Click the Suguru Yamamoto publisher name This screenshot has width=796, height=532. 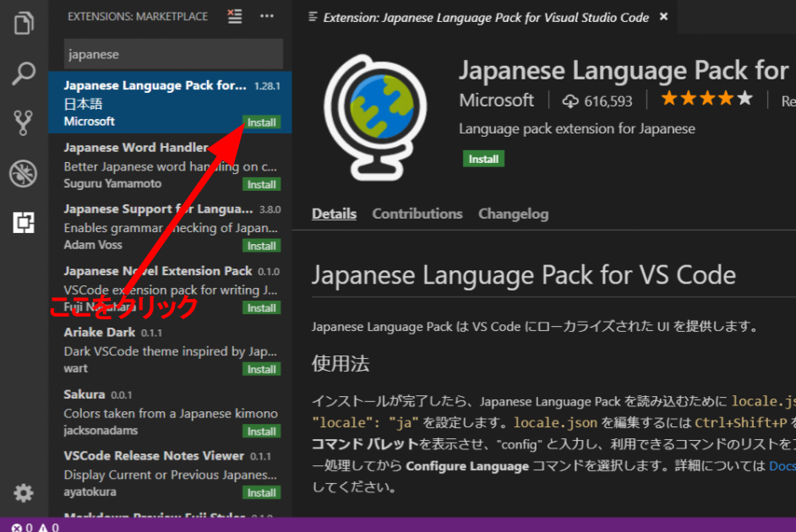[112, 183]
